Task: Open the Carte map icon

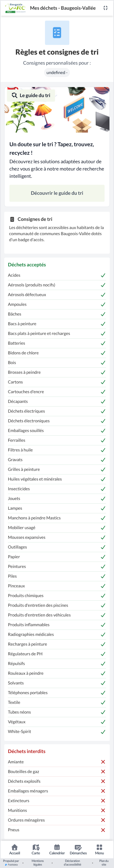Action: tap(36, 847)
